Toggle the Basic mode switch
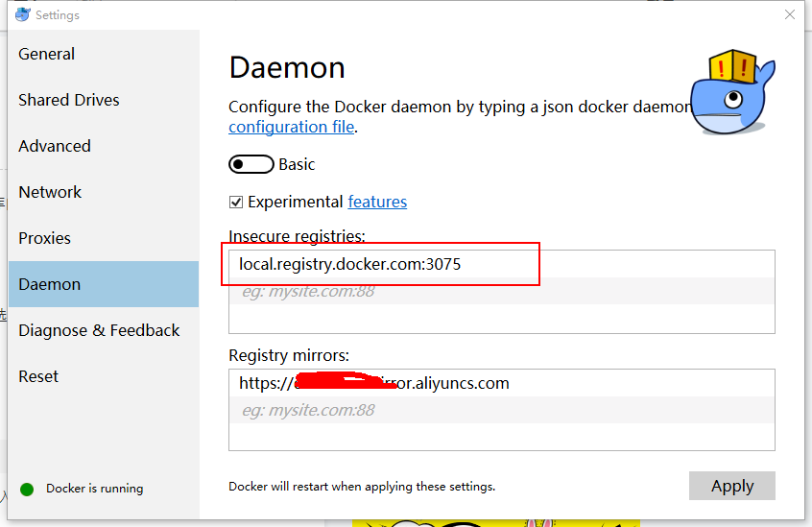 click(251, 164)
